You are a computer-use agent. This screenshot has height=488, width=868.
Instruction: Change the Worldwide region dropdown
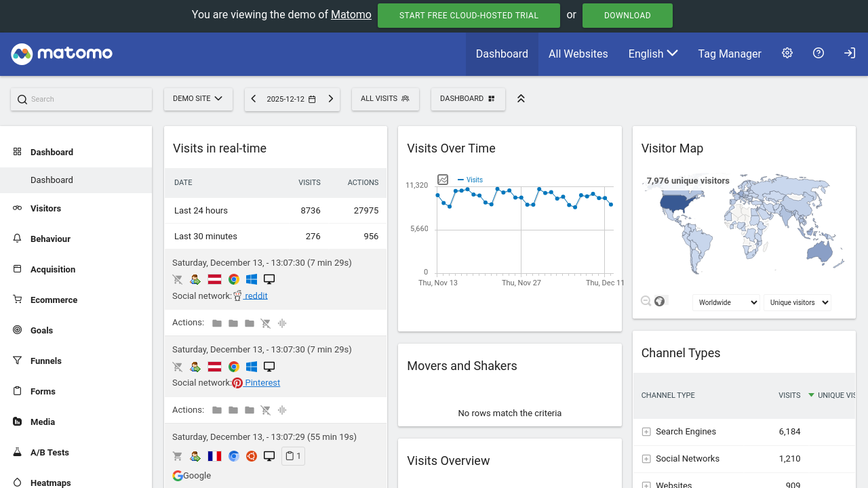pyautogui.click(x=726, y=302)
